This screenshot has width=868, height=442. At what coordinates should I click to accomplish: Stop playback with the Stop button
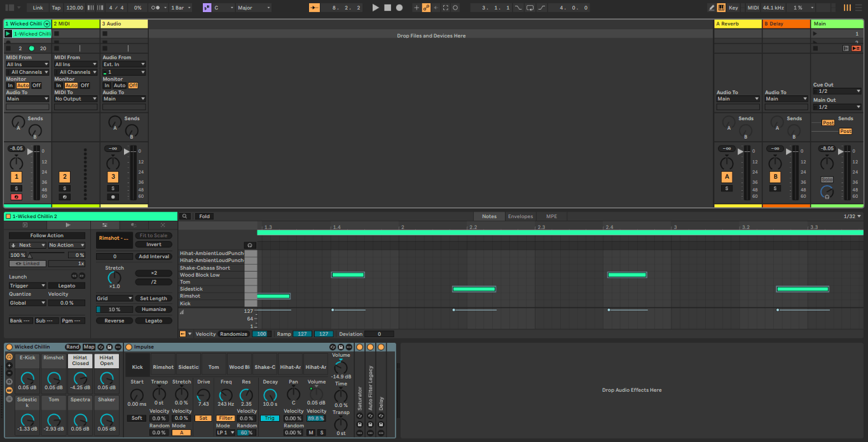387,8
